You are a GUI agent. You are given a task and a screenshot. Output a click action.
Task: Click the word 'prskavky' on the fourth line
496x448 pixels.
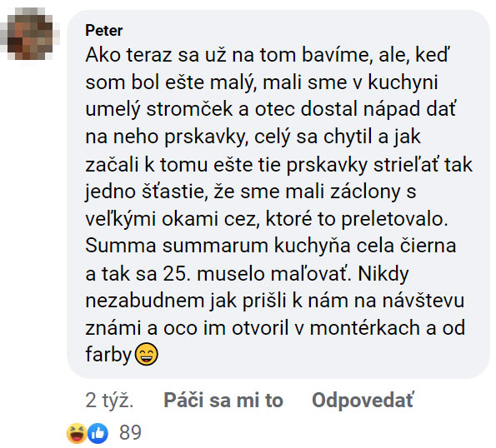coord(206,137)
